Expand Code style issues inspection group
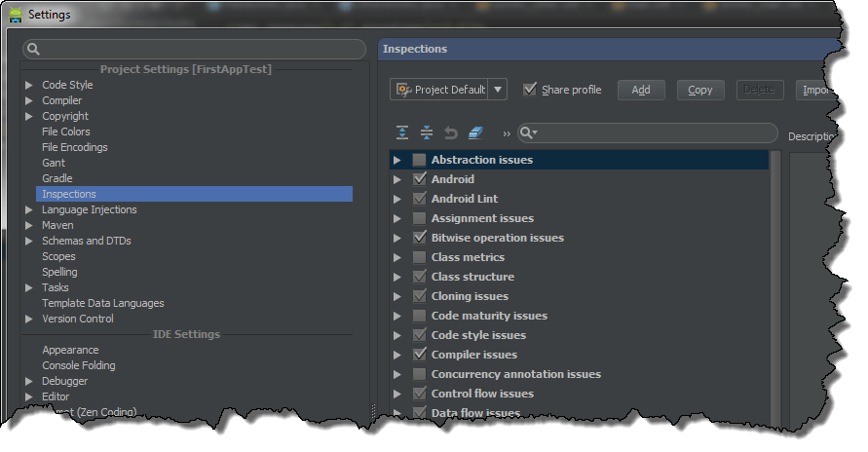 pos(396,335)
